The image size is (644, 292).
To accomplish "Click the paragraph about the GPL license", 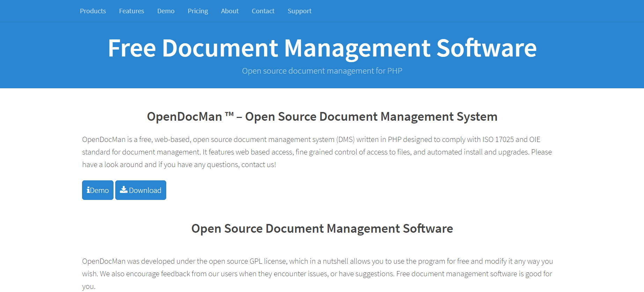I will pyautogui.click(x=317, y=274).
